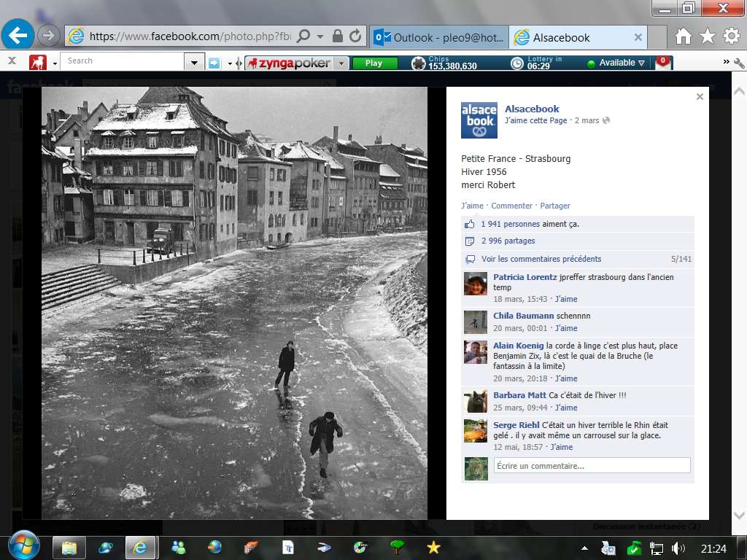Image resolution: width=747 pixels, height=560 pixels.
Task: Close the photo viewer with the X
Action: pos(700,97)
